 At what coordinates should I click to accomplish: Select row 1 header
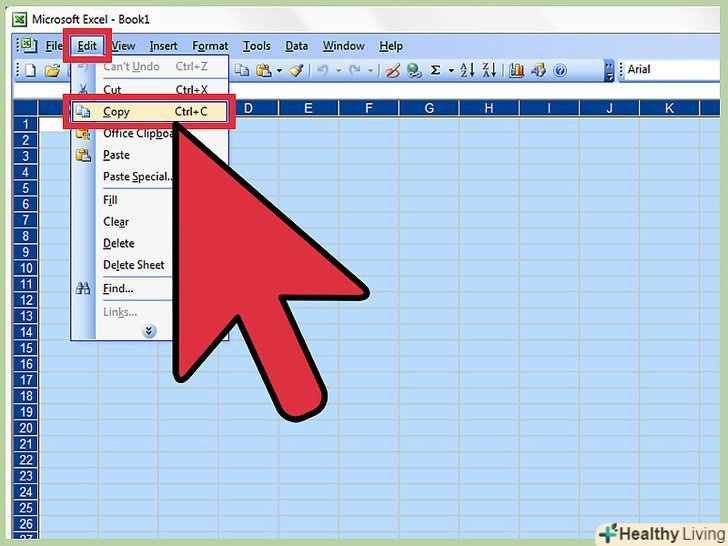click(26, 124)
